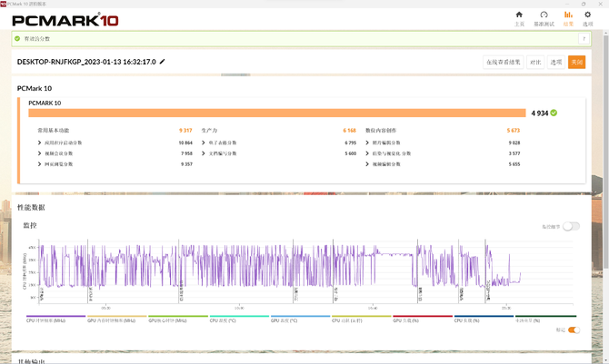Toggle the GPU temperature (°C) legend
This screenshot has height=364, width=609.
click(x=300, y=319)
